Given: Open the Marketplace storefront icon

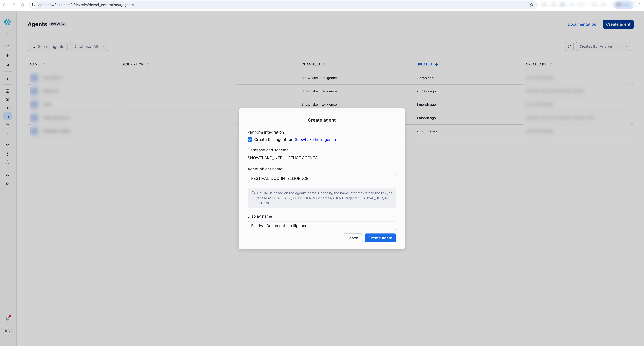Looking at the screenshot, I should (x=7, y=133).
